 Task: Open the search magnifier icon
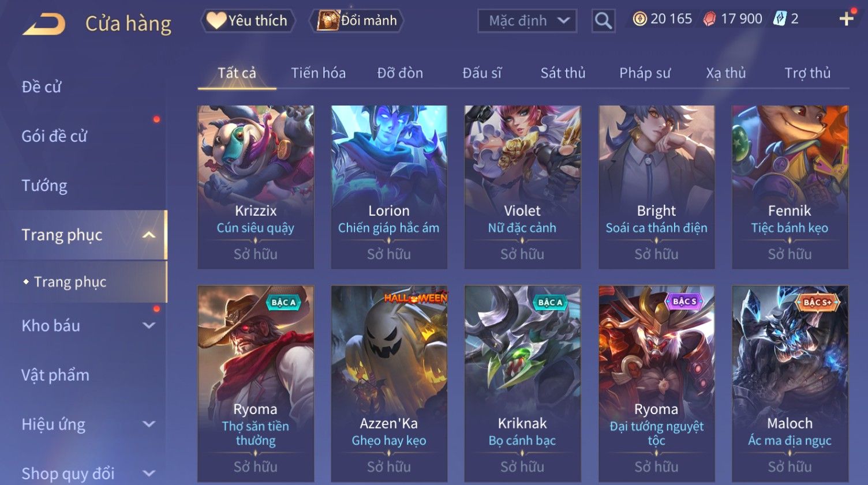click(x=603, y=21)
